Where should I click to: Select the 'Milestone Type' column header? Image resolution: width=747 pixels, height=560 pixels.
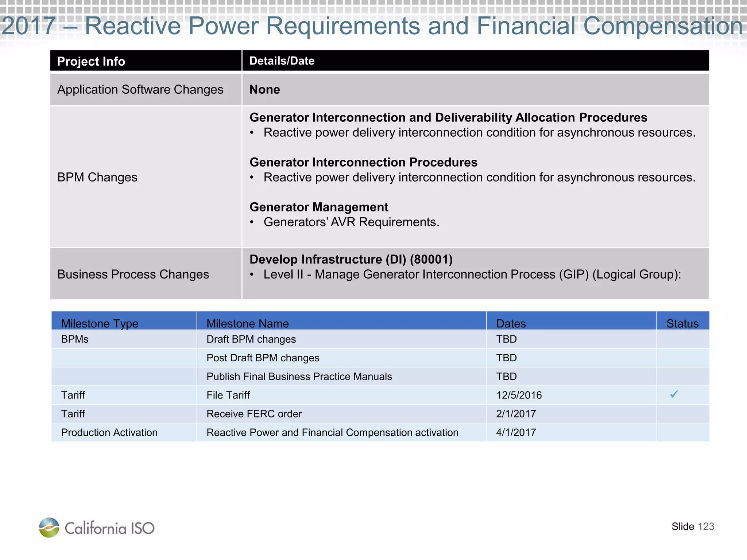[x=124, y=321]
